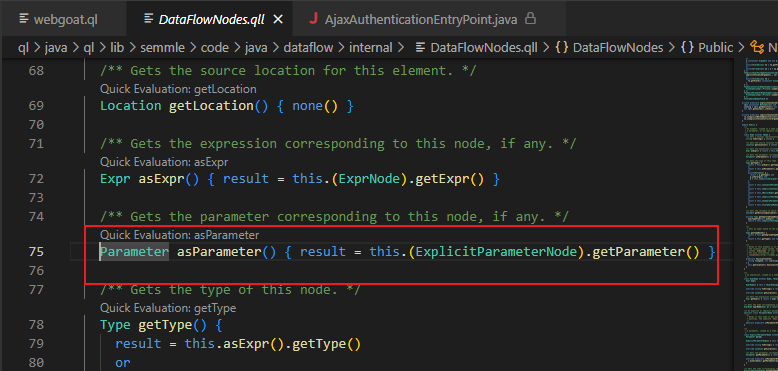
Task: Click 'none' call on line 69
Action: (x=308, y=106)
